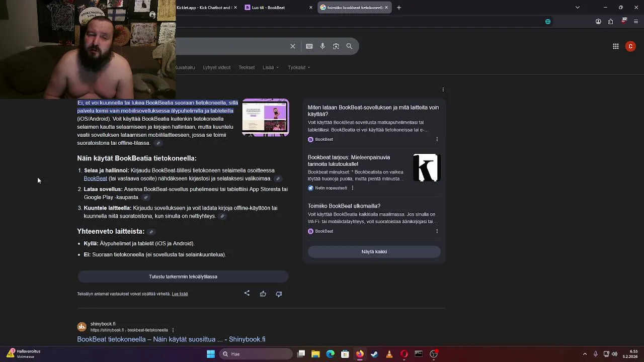Image resolution: width=644 pixels, height=362 pixels.
Task: Open options for Netin nopeustesti source
Action: point(352,188)
